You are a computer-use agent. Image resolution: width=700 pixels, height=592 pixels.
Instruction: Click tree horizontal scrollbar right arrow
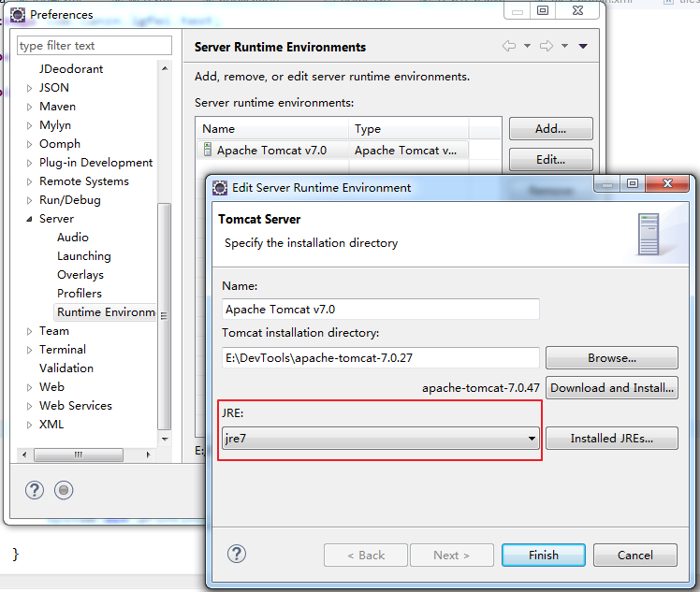pyautogui.click(x=148, y=455)
